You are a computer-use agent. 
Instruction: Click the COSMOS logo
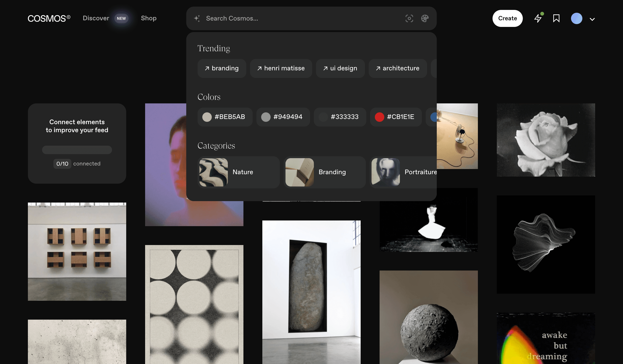click(x=49, y=18)
